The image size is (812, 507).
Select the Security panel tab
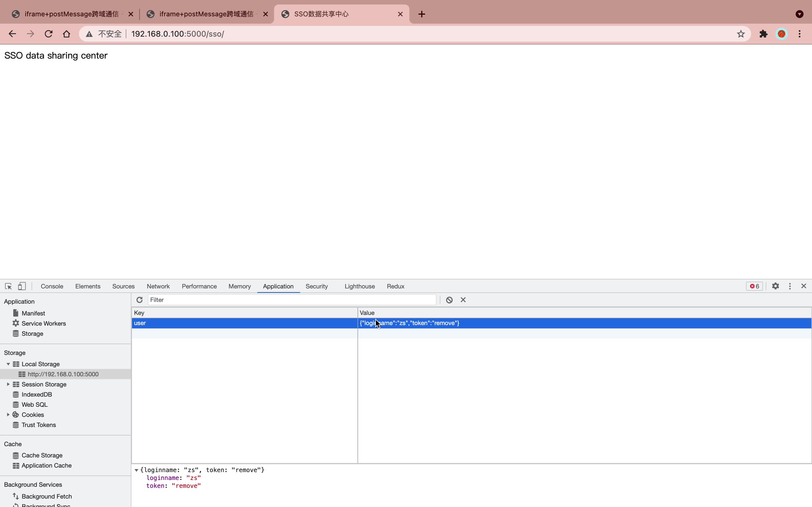click(317, 286)
